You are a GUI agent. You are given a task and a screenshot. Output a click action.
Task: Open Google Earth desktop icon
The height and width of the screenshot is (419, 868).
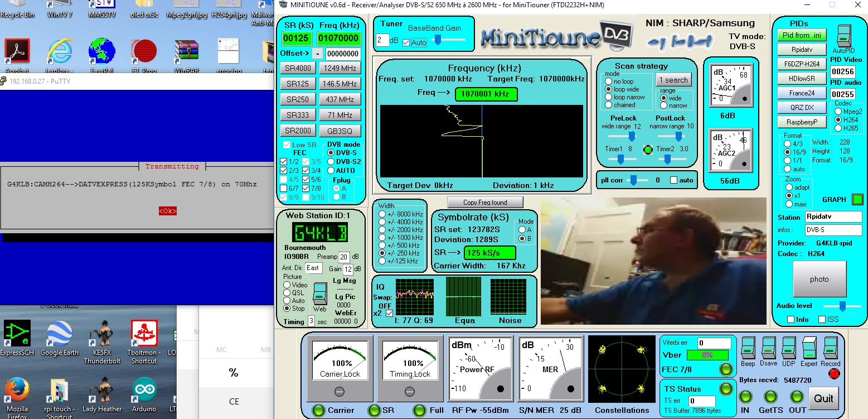60,339
